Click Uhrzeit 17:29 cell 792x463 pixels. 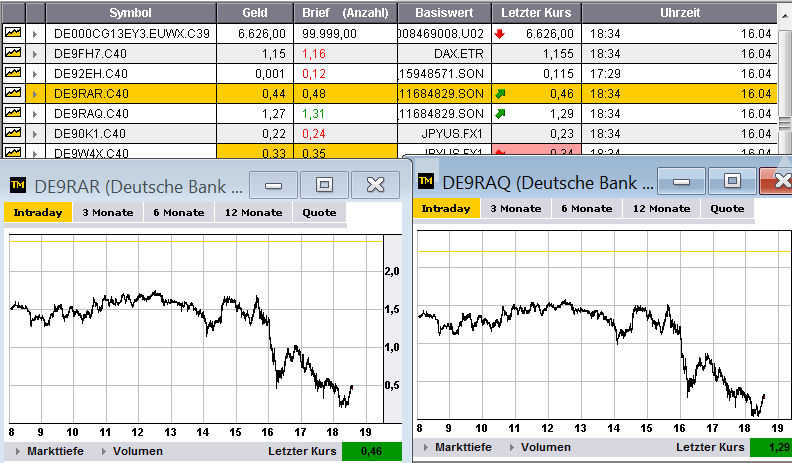(605, 74)
